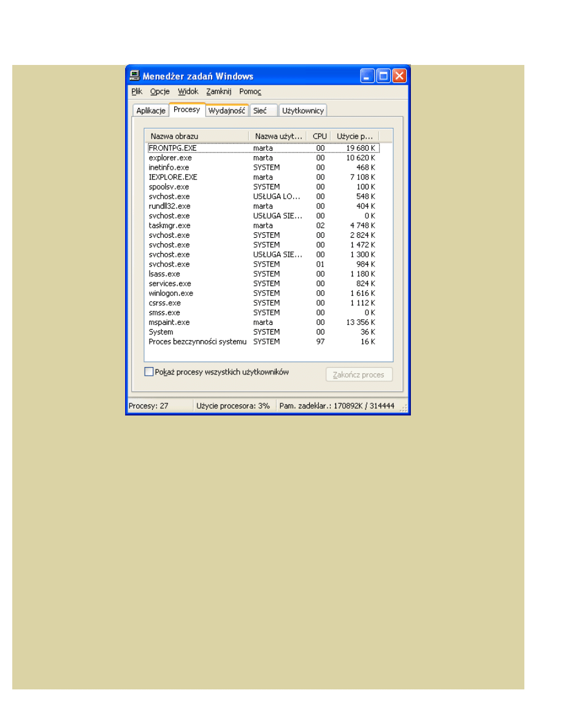Click the Task Manager title bar icon
563x728 pixels.
point(134,76)
